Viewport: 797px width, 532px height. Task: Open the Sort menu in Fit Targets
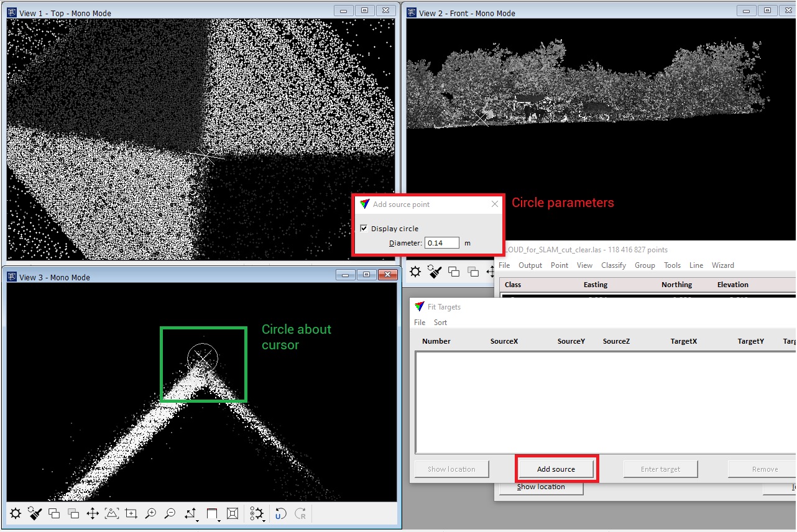(x=440, y=323)
